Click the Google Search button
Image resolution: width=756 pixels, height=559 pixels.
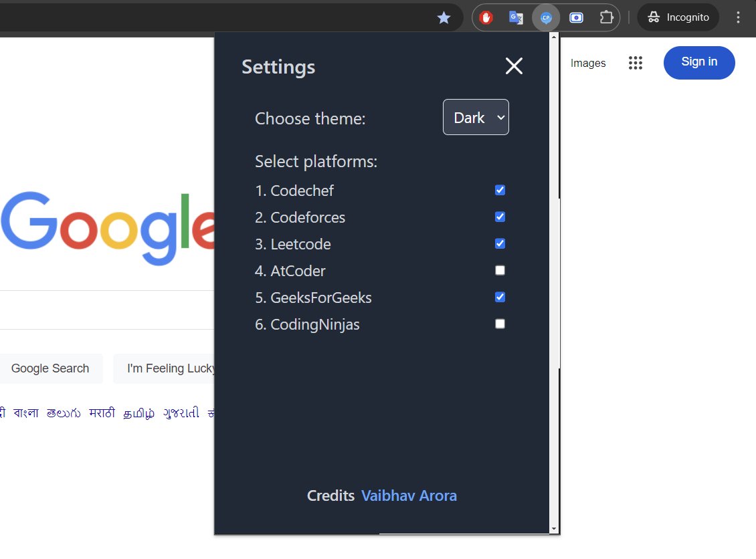coord(50,368)
